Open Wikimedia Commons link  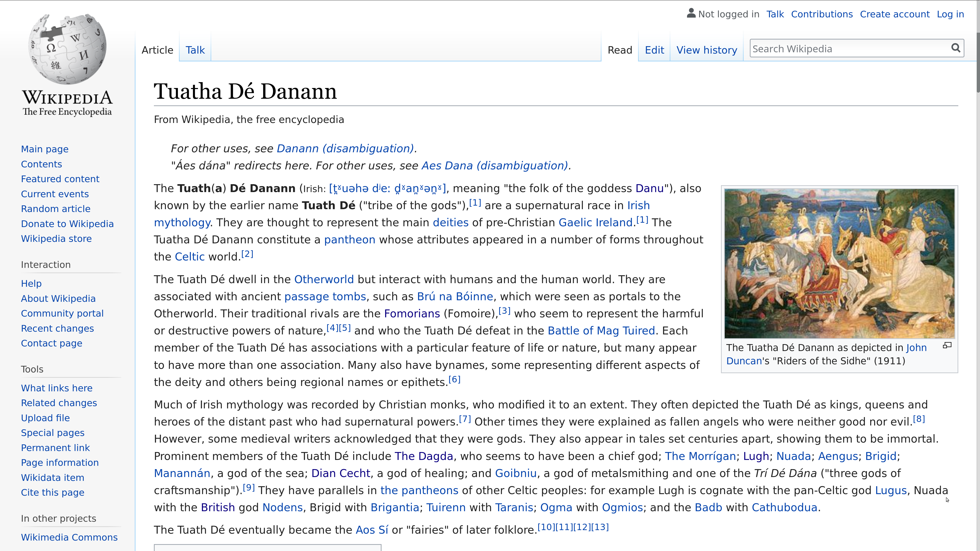69,537
